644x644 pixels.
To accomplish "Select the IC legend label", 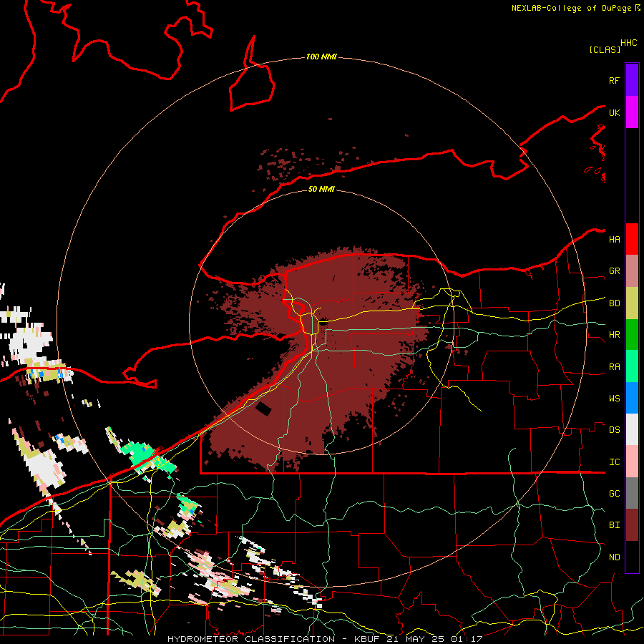I will (614, 462).
